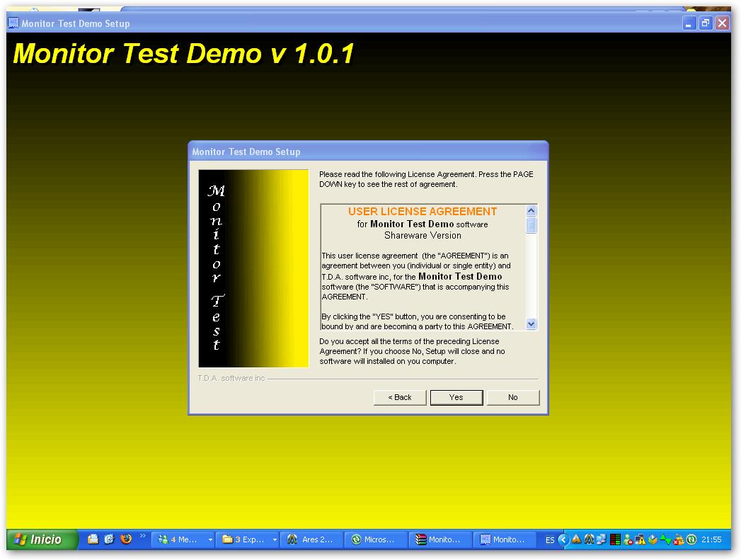741x560 pixels.
Task: Close the Monitor Test Demo Setup window
Action: tap(722, 23)
